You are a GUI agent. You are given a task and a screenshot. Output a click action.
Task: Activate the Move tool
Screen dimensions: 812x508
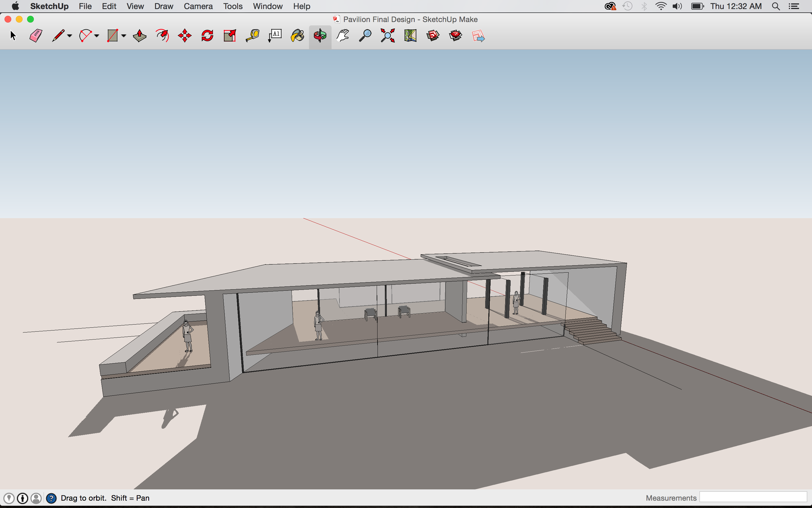(185, 36)
